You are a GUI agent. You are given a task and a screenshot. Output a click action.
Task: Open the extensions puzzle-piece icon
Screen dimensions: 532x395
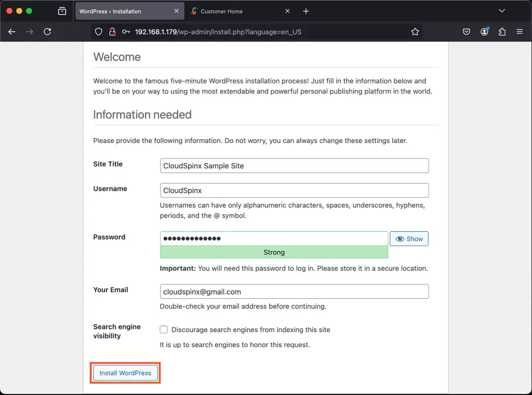click(x=501, y=32)
